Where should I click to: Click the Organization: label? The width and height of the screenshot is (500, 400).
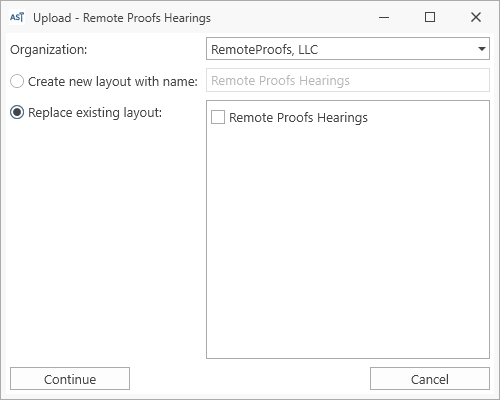pyautogui.click(x=49, y=50)
